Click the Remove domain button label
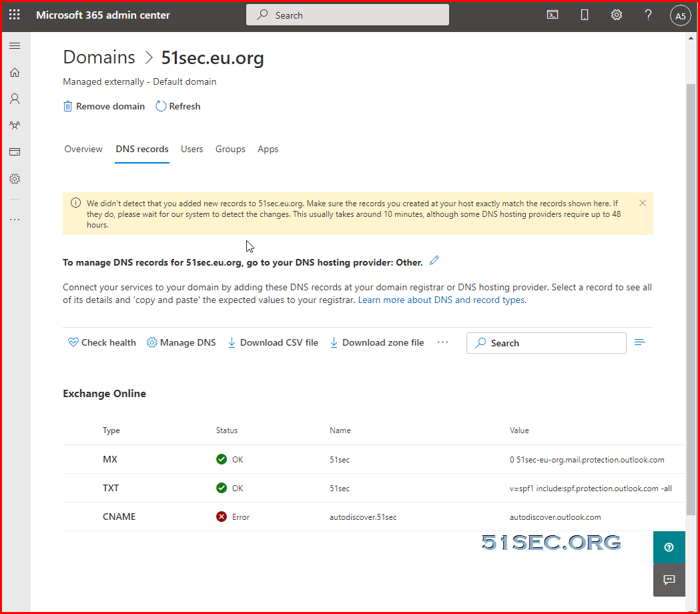Screen dimensions: 700x614 pos(110,106)
